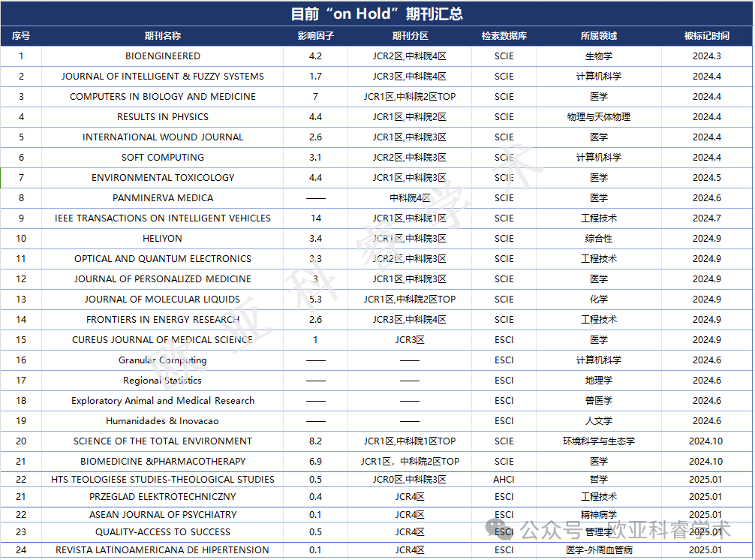Click JOURNAL OF PERSONALIZED MEDICINE cell
755x560 pixels.
163,278
